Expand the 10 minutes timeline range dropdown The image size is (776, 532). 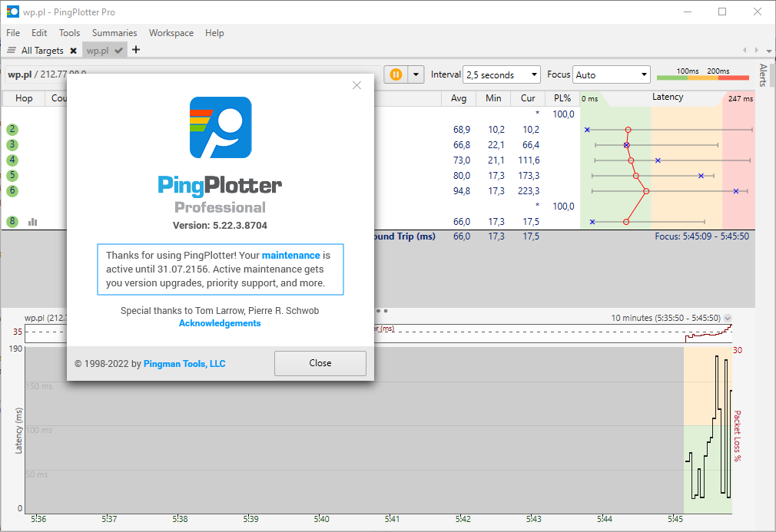pos(728,319)
